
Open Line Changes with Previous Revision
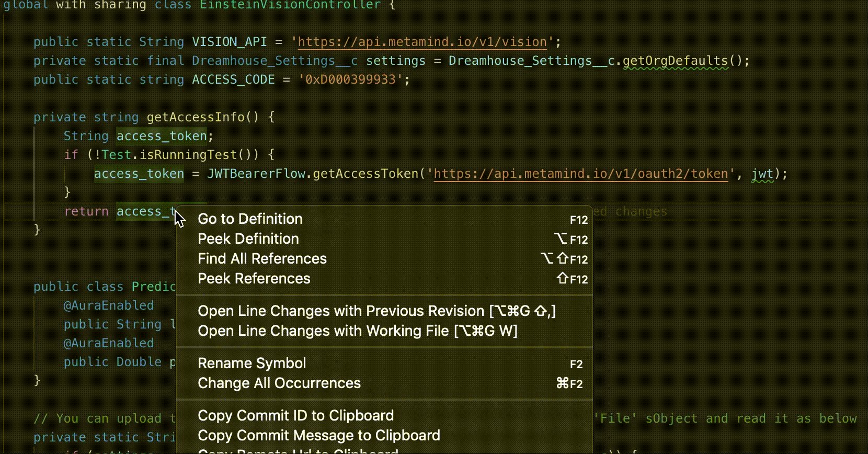click(x=384, y=311)
